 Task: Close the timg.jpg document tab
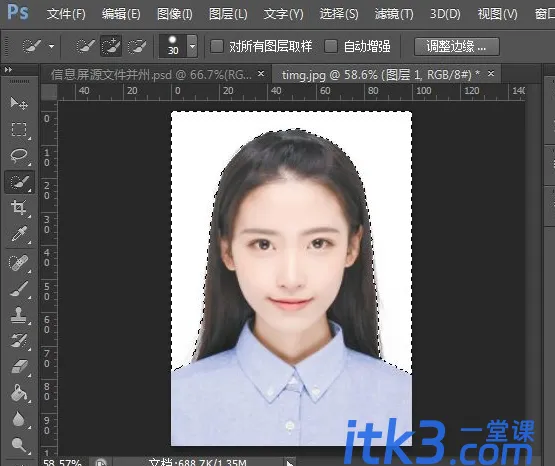click(491, 73)
